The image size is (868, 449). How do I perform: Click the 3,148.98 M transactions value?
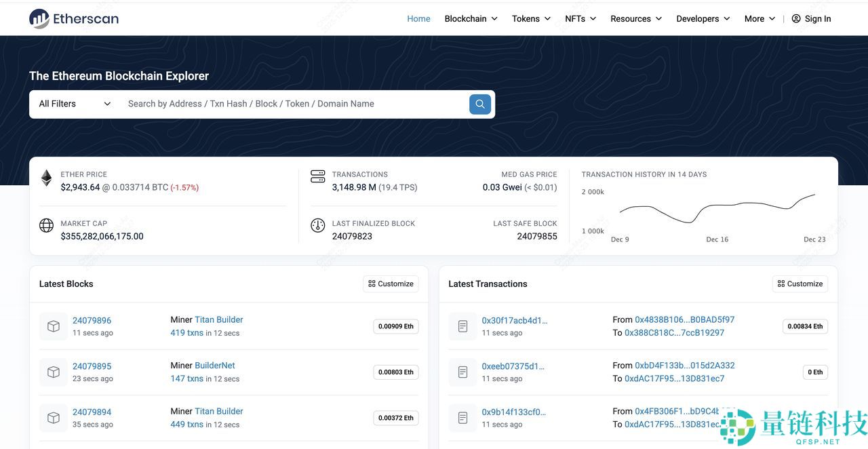(x=354, y=187)
